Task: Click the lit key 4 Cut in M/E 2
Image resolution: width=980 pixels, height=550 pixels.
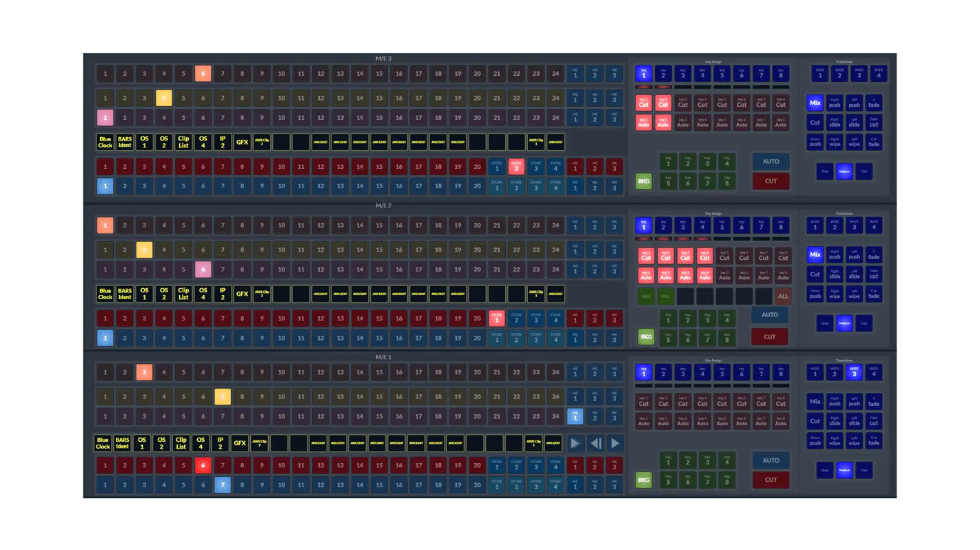Action: (x=704, y=256)
